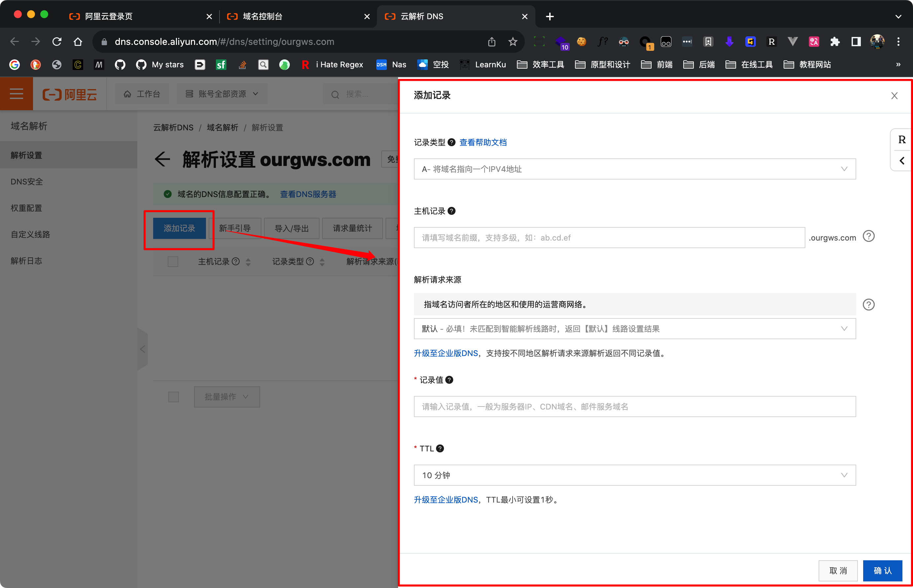Click into the 主机记录 prefix input field
913x588 pixels.
point(609,238)
